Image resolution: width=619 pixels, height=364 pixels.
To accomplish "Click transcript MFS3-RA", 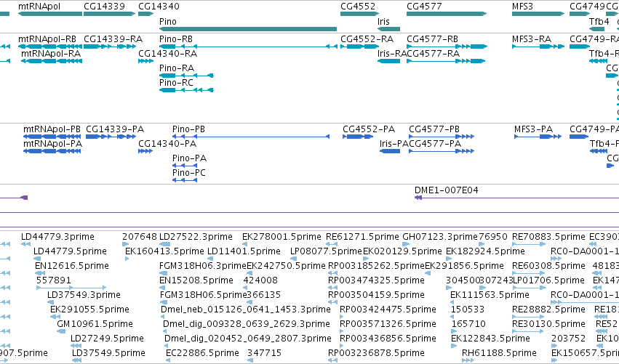I will (532, 39).
